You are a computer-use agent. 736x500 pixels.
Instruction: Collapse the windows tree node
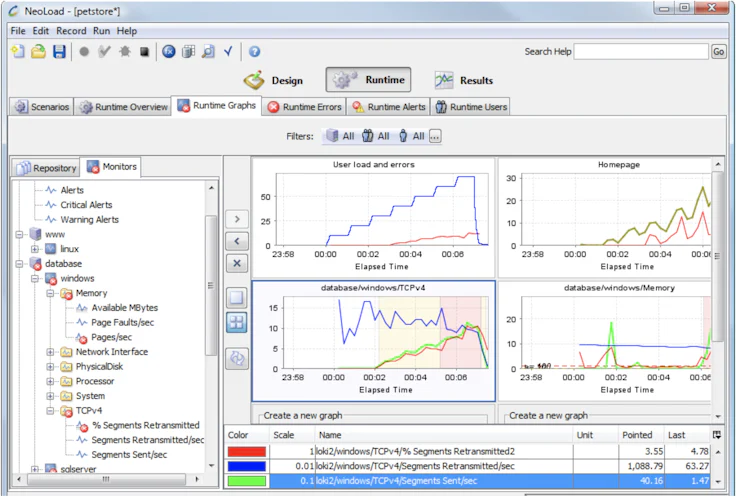coord(35,278)
